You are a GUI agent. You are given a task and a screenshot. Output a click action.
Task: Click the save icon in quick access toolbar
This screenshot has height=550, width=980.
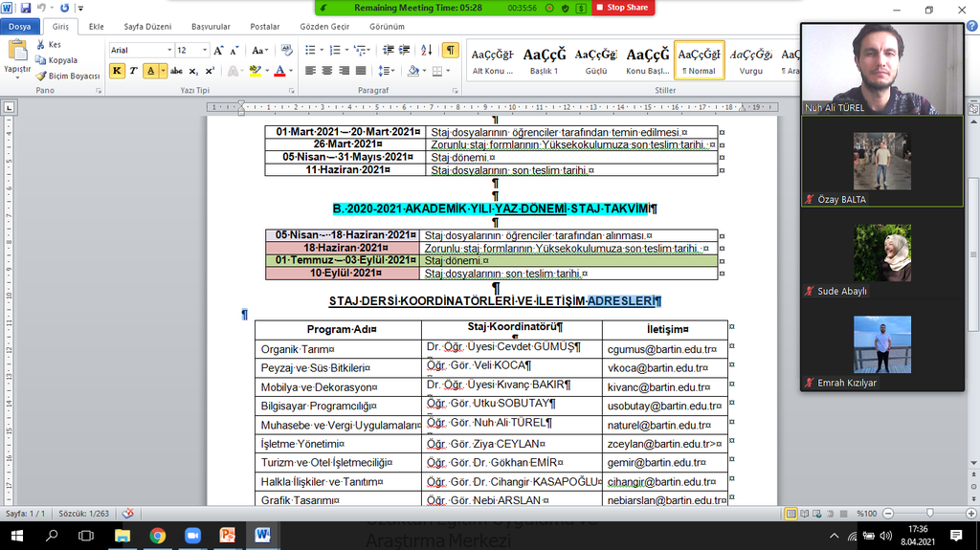pos(26,8)
